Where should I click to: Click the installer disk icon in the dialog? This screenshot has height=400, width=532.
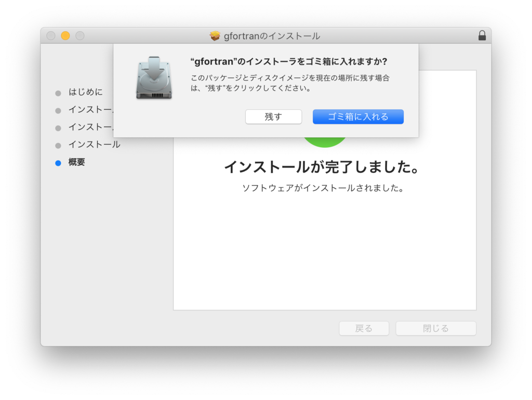click(x=154, y=78)
